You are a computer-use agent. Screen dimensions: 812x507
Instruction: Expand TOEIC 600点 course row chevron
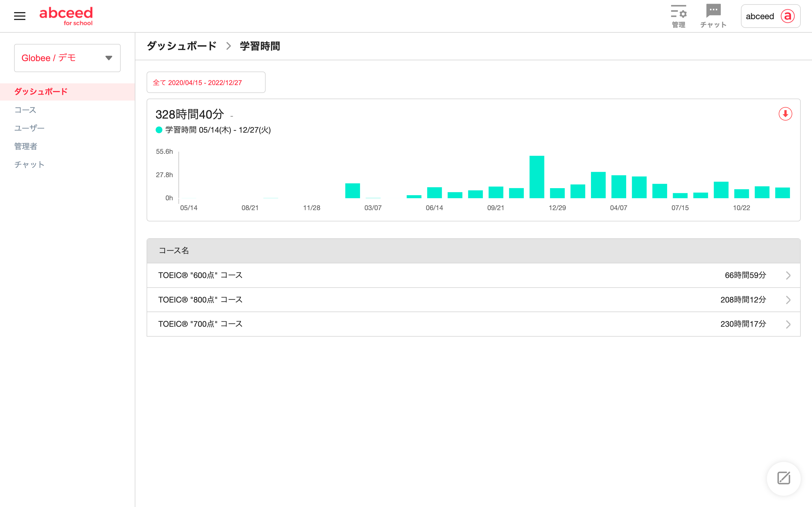pos(788,276)
